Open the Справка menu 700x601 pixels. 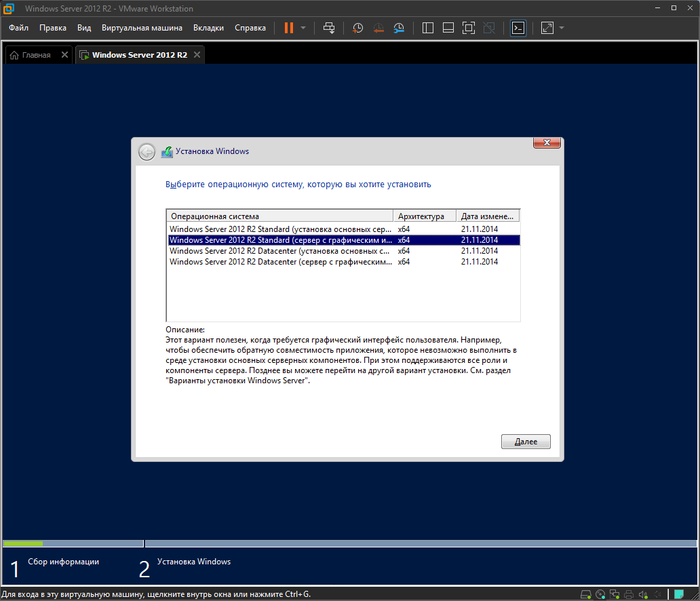coord(250,28)
